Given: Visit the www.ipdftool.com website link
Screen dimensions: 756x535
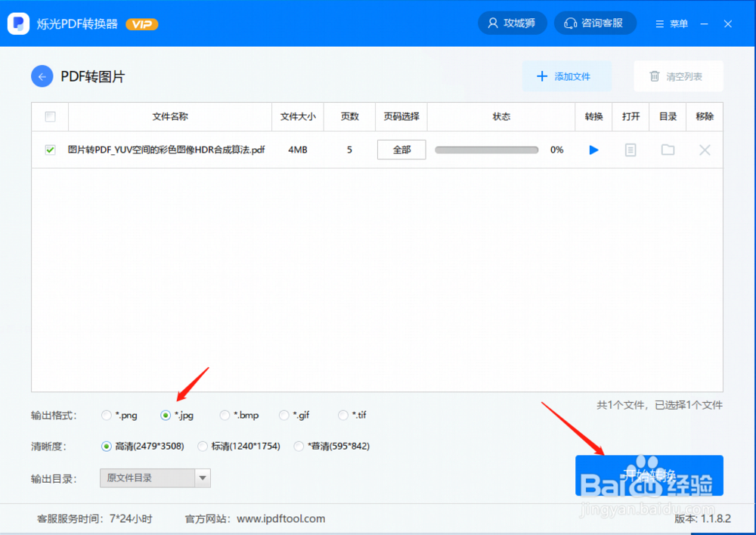Looking at the screenshot, I should coord(280,518).
